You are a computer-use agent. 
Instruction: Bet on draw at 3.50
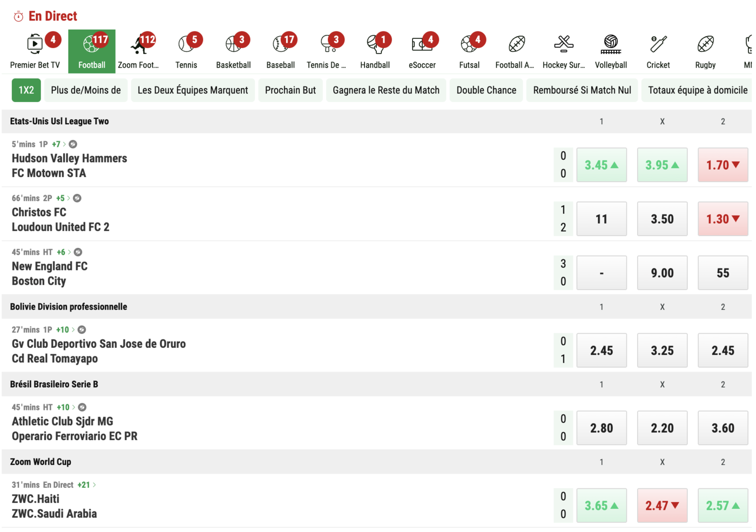(x=662, y=219)
